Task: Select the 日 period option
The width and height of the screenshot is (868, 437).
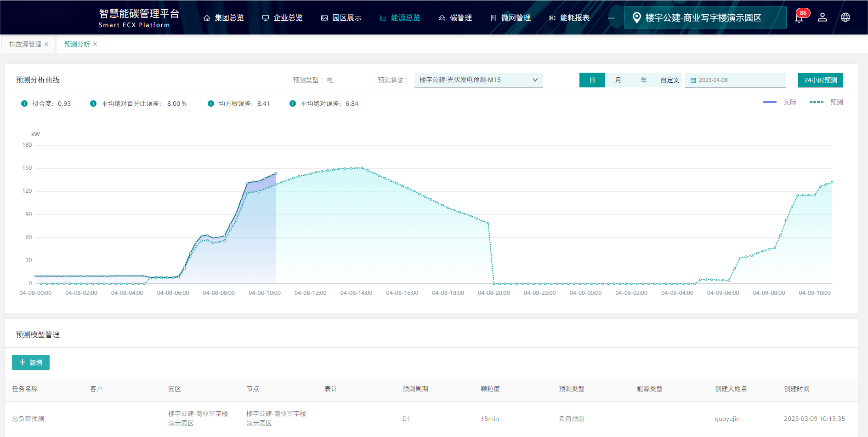Action: point(592,80)
